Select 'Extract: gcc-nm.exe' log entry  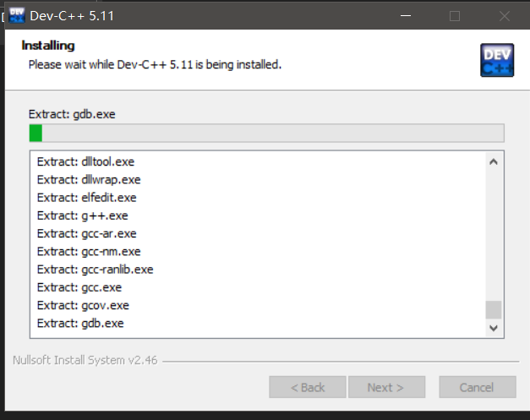pyautogui.click(x=89, y=252)
